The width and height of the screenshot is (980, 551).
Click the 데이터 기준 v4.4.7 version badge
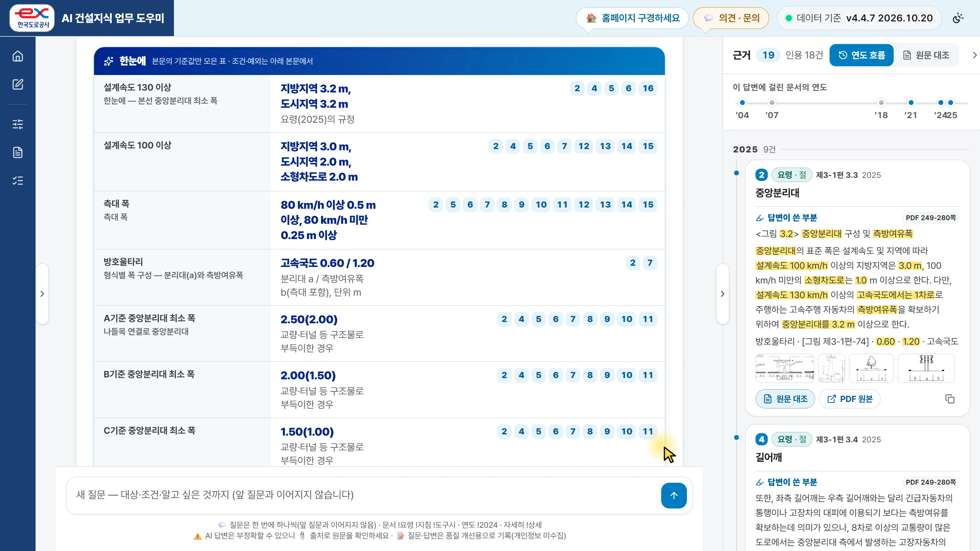pos(859,18)
